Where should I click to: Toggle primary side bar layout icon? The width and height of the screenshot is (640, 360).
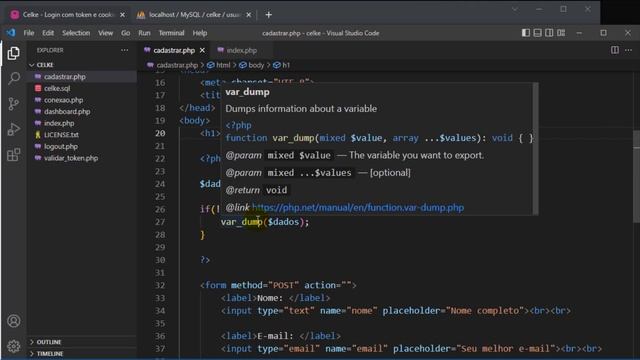526,33
